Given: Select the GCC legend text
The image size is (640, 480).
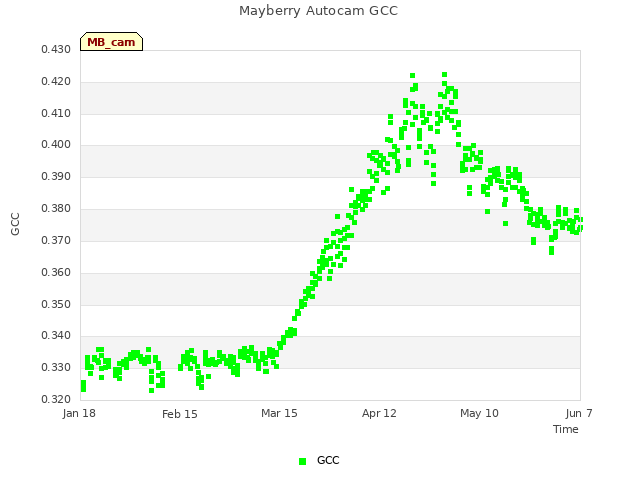Looking at the screenshot, I should point(328,460).
